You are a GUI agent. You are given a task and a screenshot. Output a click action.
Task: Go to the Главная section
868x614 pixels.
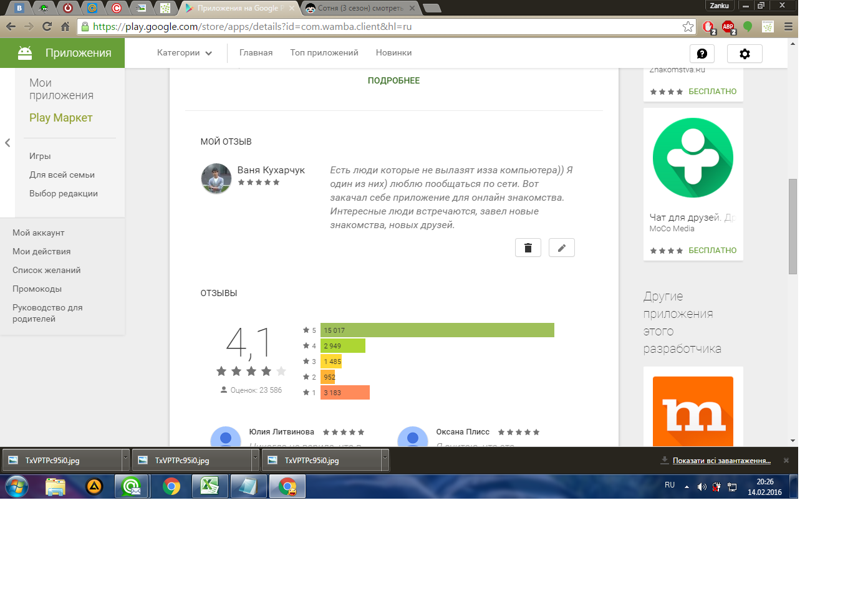256,53
